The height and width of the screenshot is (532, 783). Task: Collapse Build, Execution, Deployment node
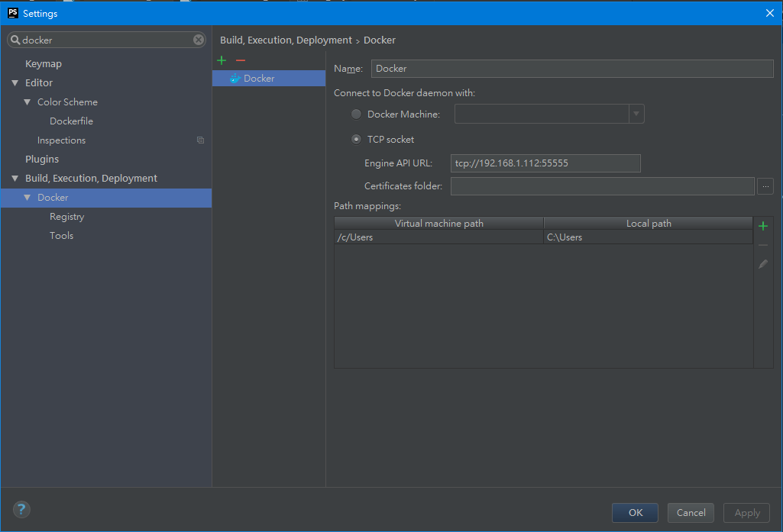(x=15, y=179)
